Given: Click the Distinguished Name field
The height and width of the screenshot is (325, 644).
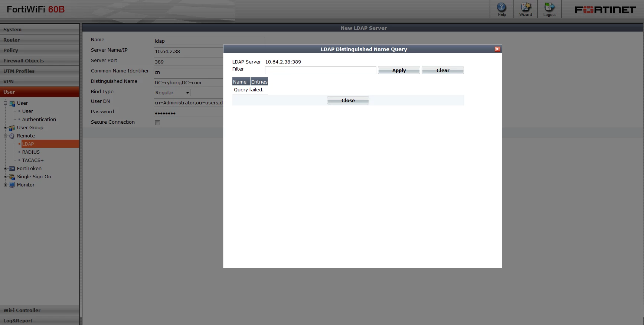Looking at the screenshot, I should point(189,82).
